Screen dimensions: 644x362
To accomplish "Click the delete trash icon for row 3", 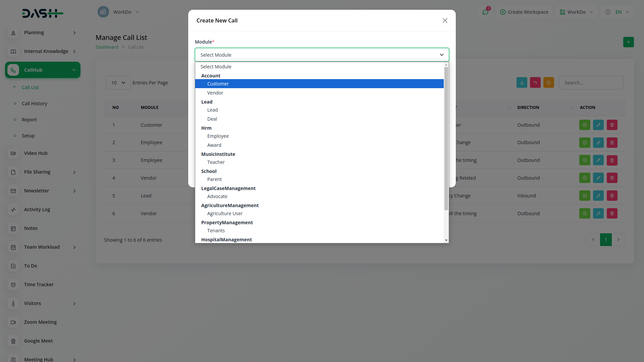I will [x=612, y=160].
